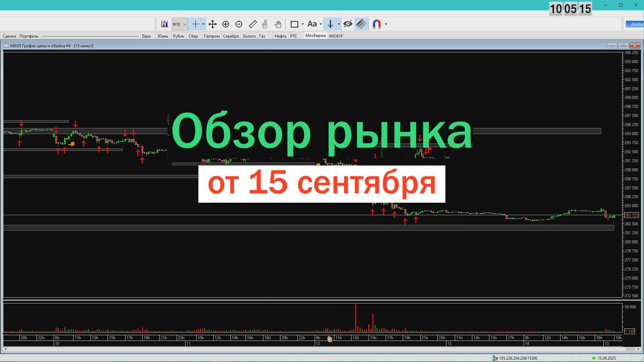Image resolution: width=644 pixels, height=362 pixels.
Task: Activate the zoom-in magnifier tool
Action: (x=226, y=24)
